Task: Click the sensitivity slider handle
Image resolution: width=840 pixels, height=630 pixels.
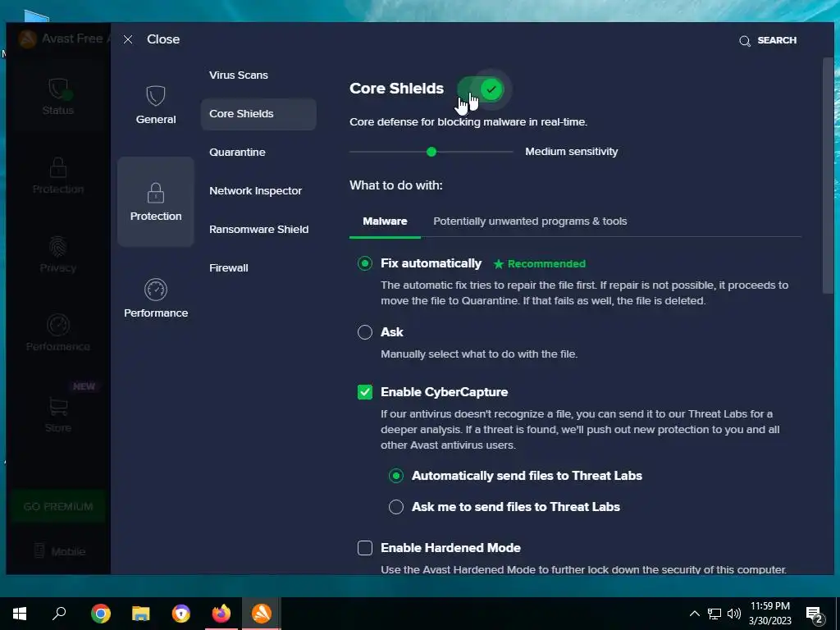Action: (x=431, y=152)
